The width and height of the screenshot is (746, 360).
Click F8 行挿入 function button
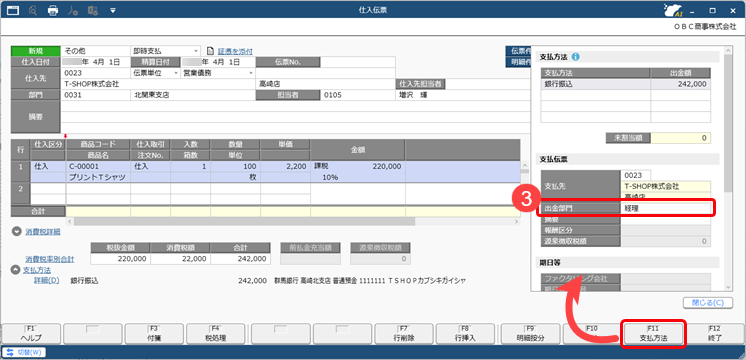[x=465, y=334]
